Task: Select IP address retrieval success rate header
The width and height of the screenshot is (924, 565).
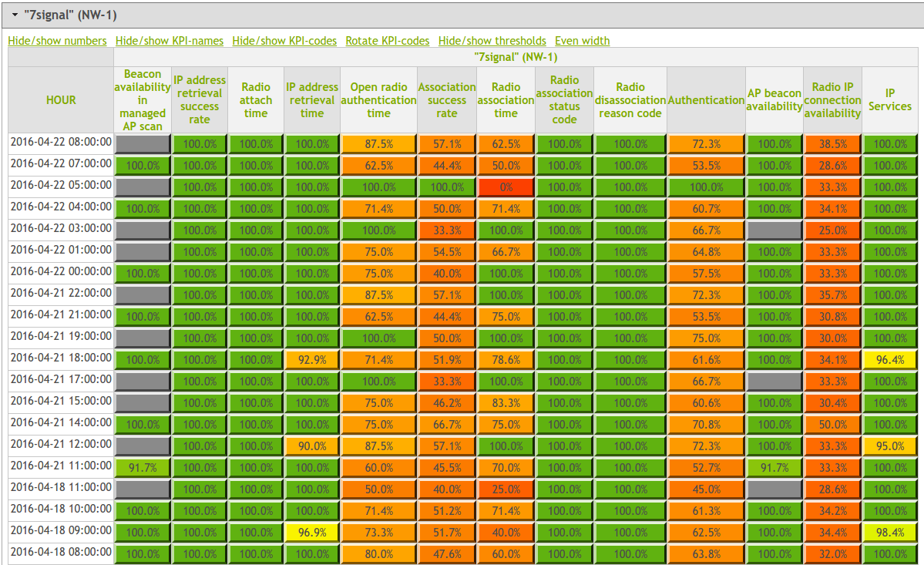Action: pos(199,100)
